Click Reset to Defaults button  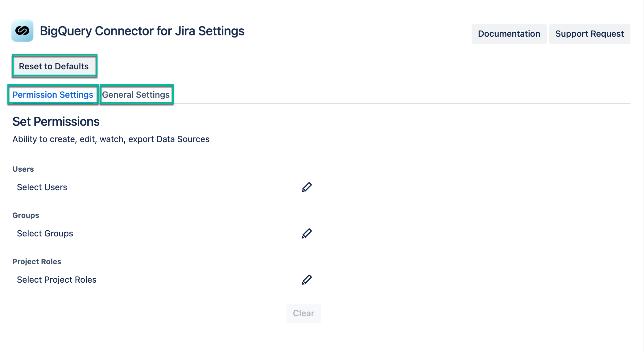(x=54, y=66)
